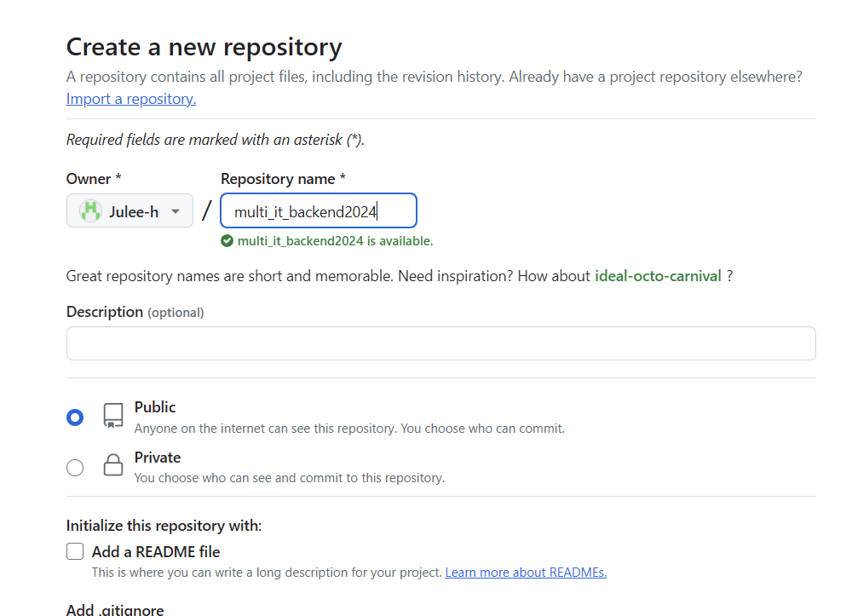846x616 pixels.
Task: Use the suggested name ideal-octo-carnival
Action: pyautogui.click(x=658, y=275)
